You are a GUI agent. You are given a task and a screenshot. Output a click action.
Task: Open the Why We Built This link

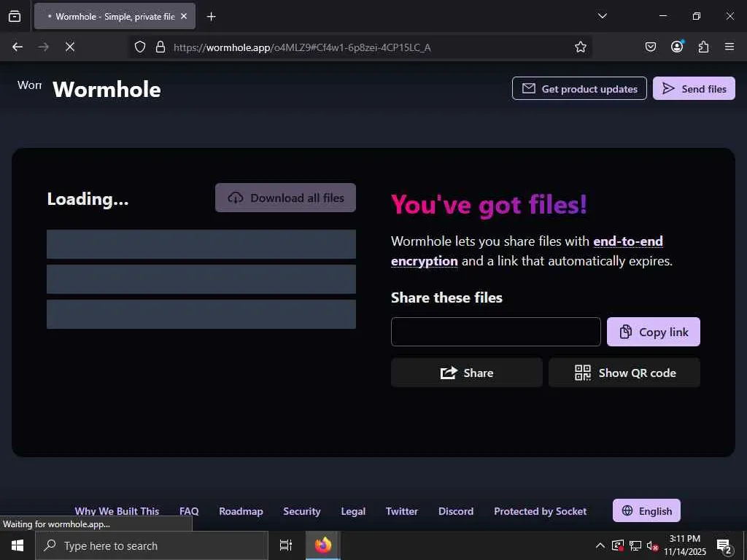(x=117, y=511)
